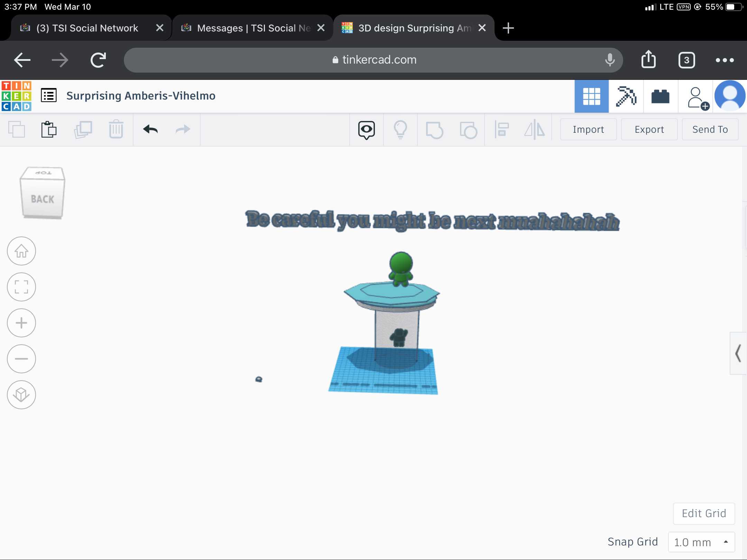Screen dimensions: 747x560
Task: Toggle the 3D design grid view
Action: [591, 96]
